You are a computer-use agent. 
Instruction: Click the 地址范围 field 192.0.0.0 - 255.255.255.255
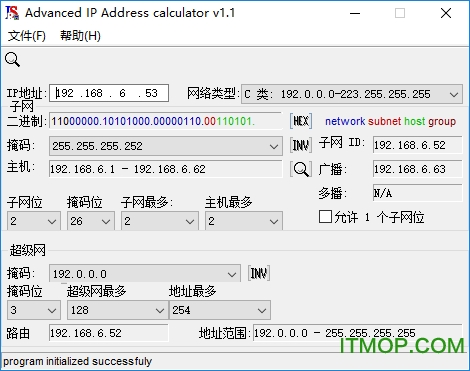click(x=358, y=333)
